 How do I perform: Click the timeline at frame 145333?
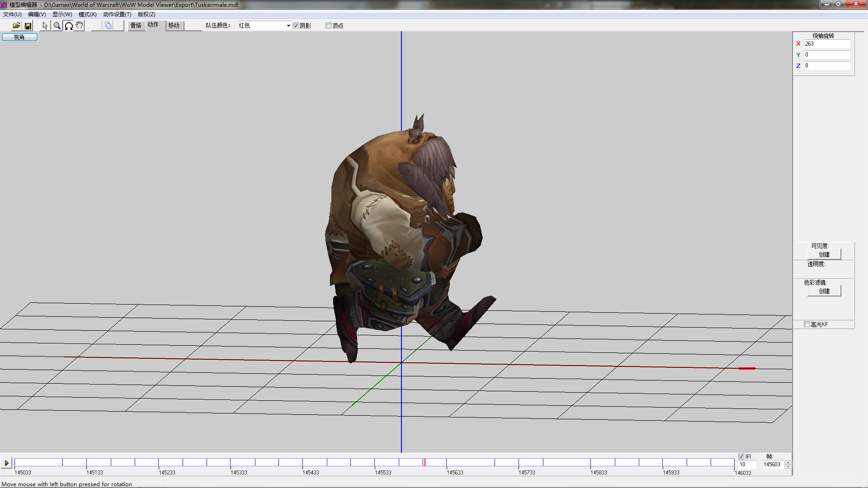click(x=231, y=463)
